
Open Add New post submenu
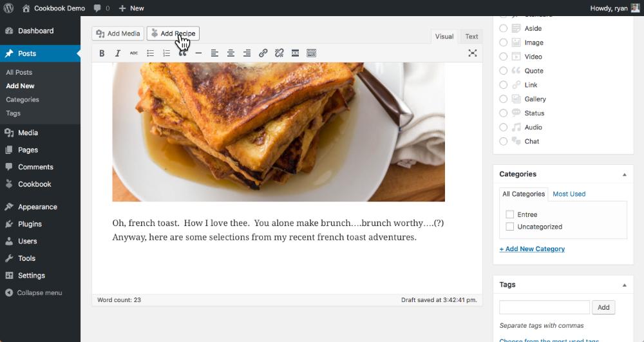click(x=20, y=86)
